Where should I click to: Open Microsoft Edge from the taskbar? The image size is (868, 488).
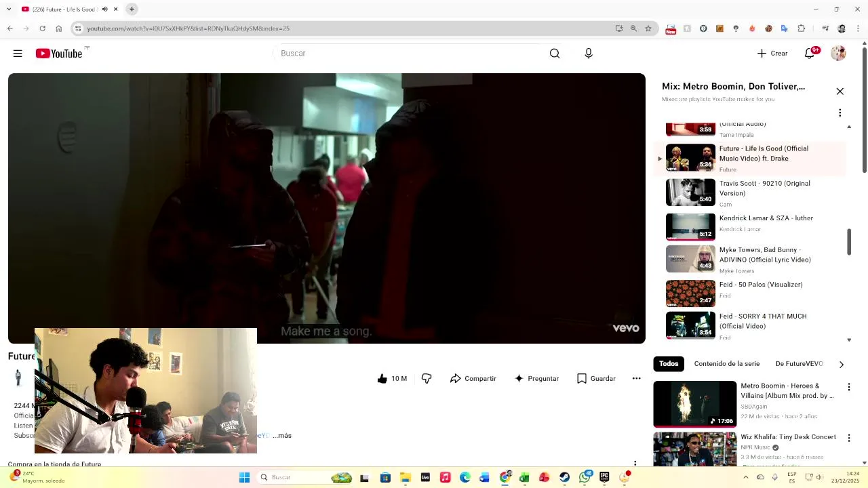(x=465, y=477)
